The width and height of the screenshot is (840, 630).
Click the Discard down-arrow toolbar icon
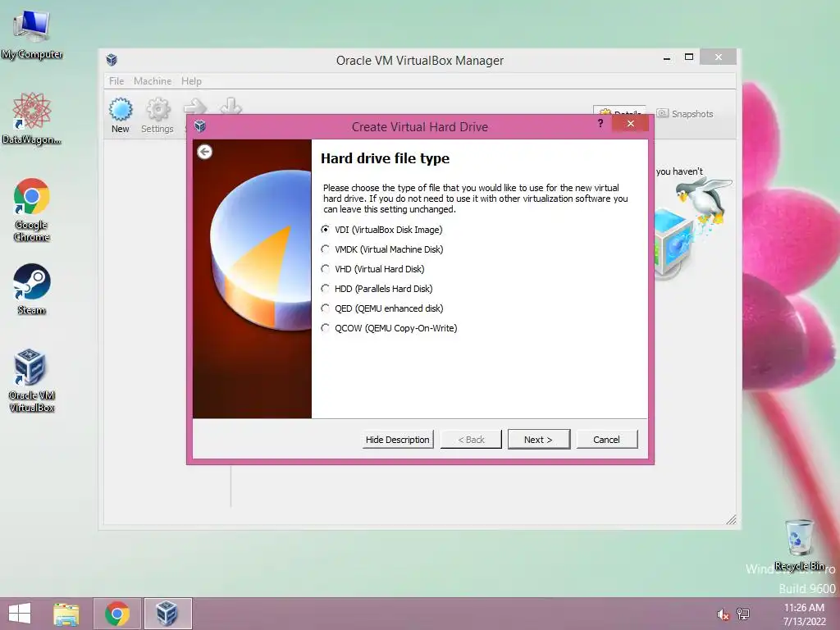[x=231, y=106]
